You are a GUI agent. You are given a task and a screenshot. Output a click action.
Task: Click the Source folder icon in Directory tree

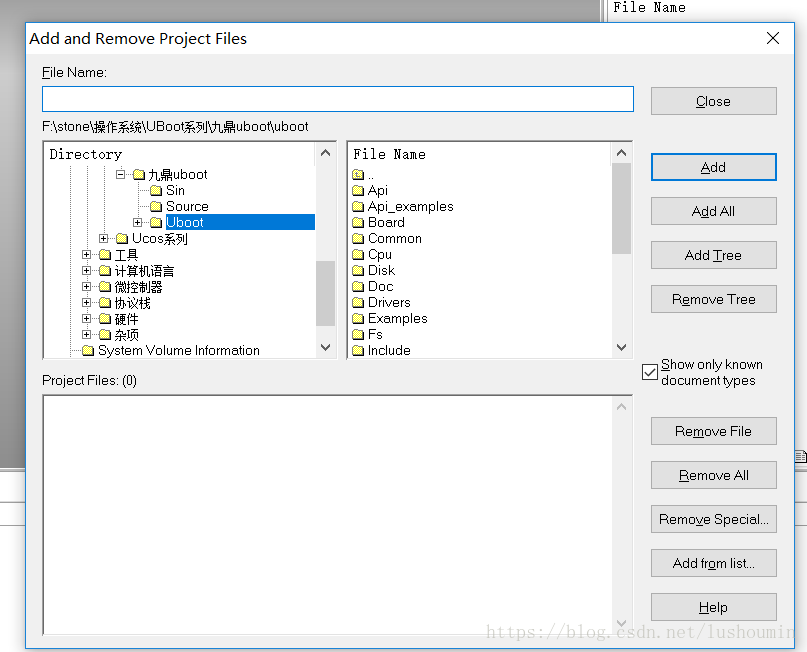(156, 207)
